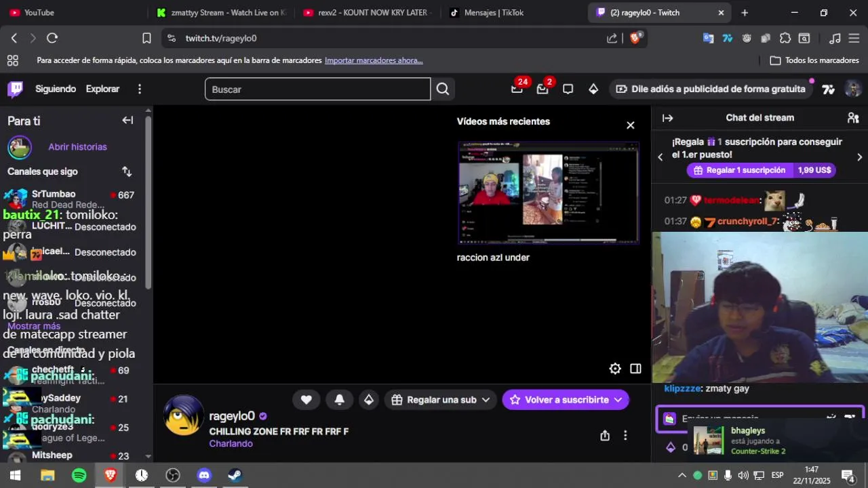
Task: Expand Mostrar más followed channels
Action: 34,326
